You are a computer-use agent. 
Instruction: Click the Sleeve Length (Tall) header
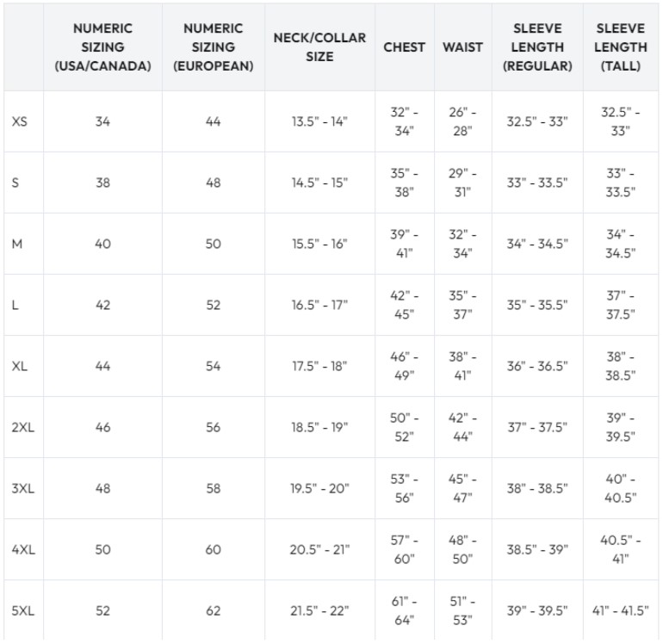620,47
